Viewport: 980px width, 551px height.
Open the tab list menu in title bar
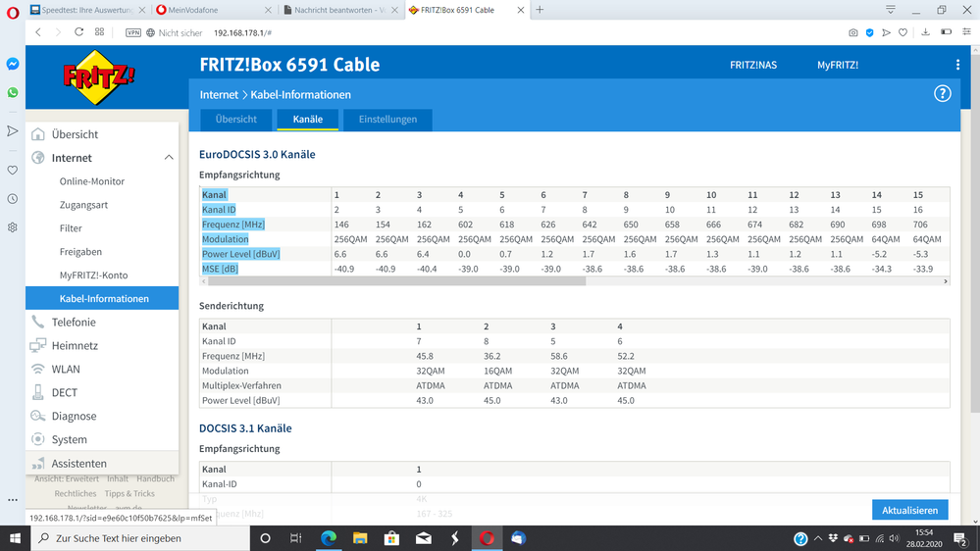point(891,10)
